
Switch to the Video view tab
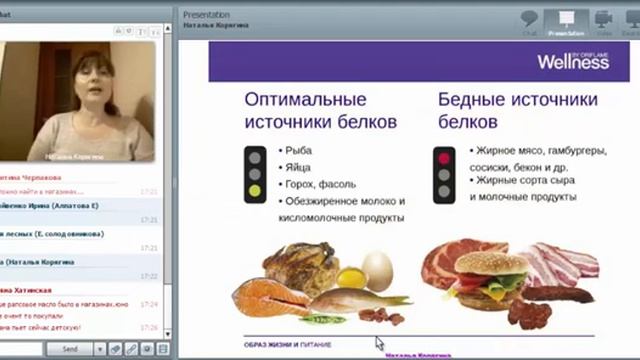[604, 23]
